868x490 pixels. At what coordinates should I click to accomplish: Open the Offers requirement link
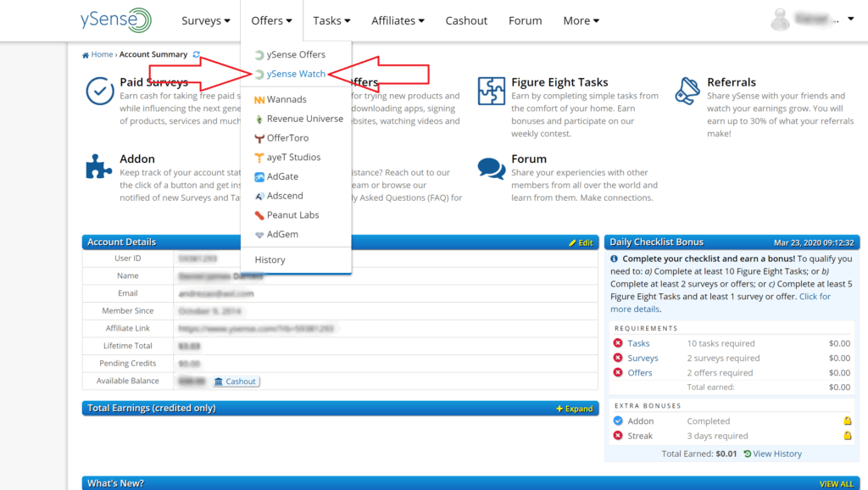pos(639,373)
